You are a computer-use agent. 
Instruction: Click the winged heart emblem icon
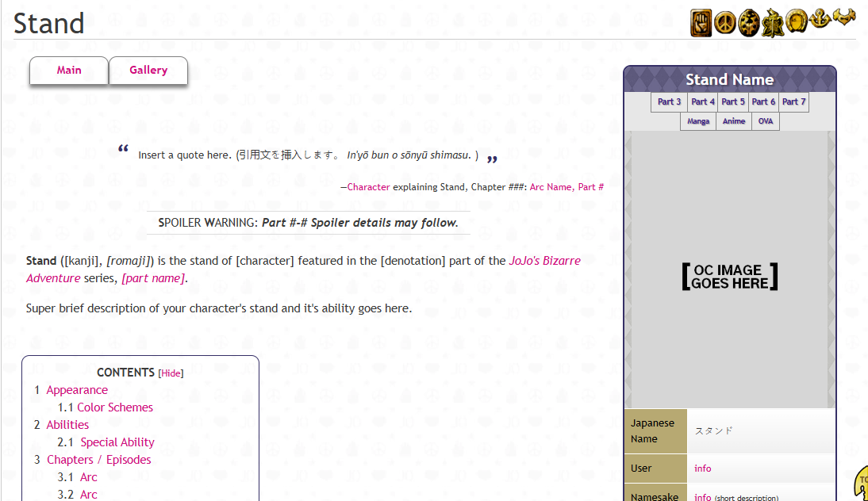pos(844,17)
